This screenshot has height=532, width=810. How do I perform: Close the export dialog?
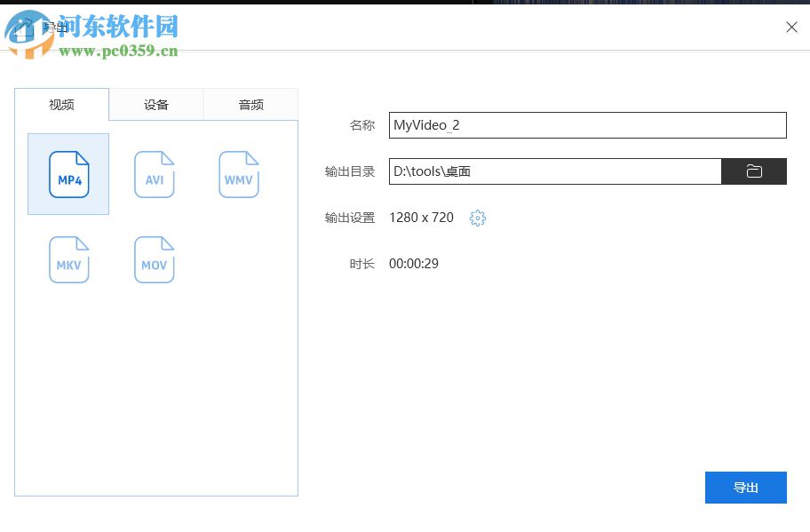(791, 27)
